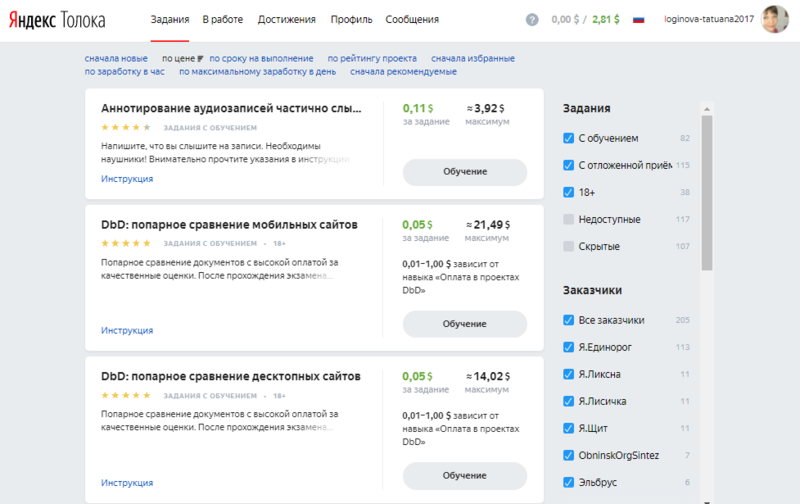Image resolution: width=800 pixels, height=504 pixels.
Task: Toggle the 18+ tasks checkbox
Action: point(568,192)
